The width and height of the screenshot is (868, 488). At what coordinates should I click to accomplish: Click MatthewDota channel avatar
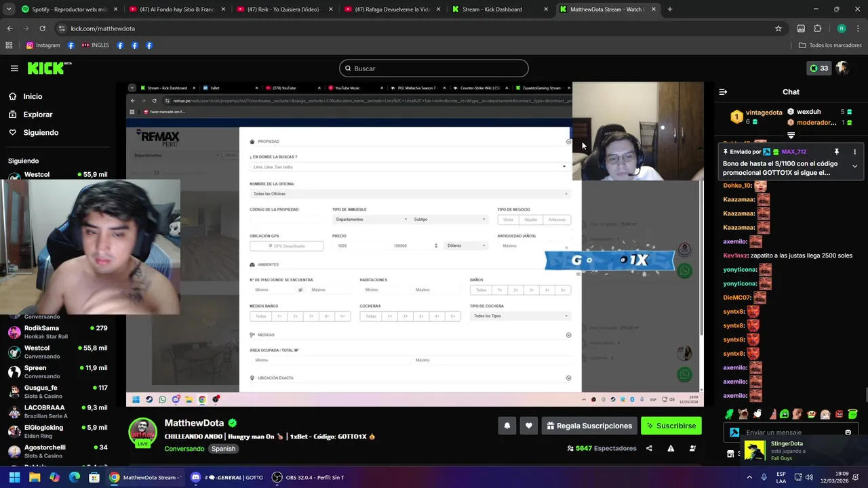(x=143, y=432)
